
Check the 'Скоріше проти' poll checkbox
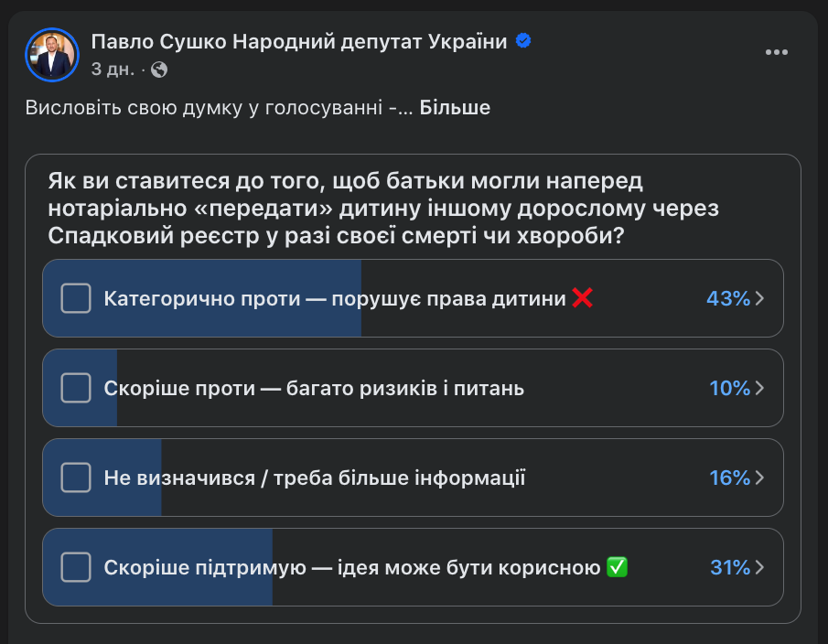75,388
